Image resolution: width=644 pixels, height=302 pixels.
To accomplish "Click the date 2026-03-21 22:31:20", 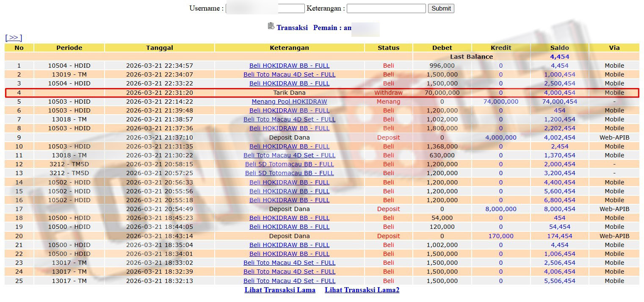I will [160, 93].
